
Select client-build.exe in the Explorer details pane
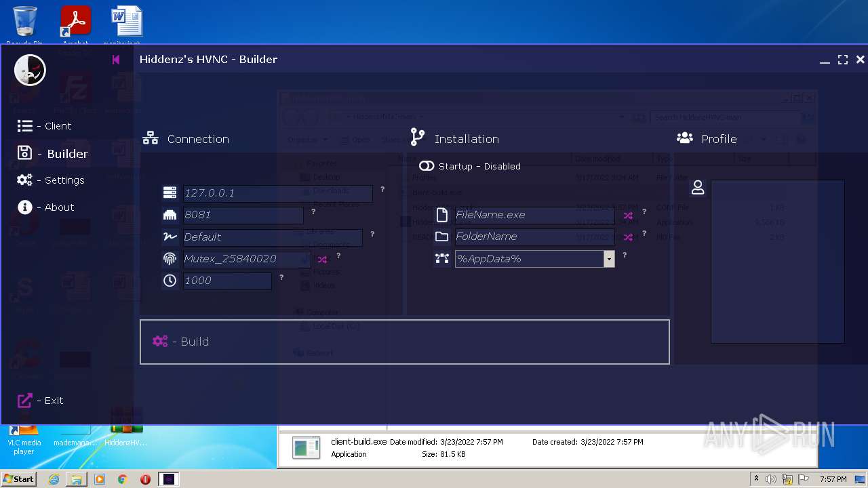click(359, 441)
